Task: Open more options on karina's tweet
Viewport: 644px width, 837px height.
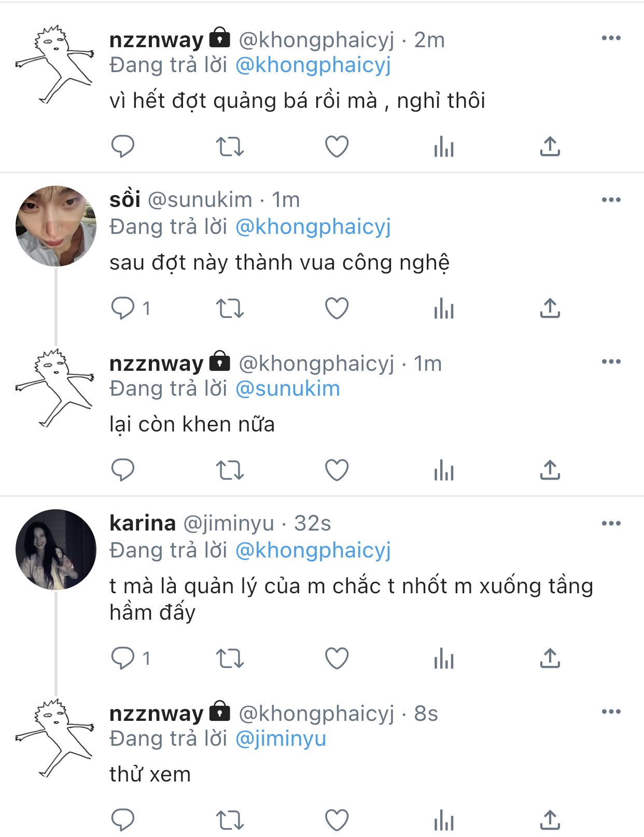Action: click(x=611, y=524)
